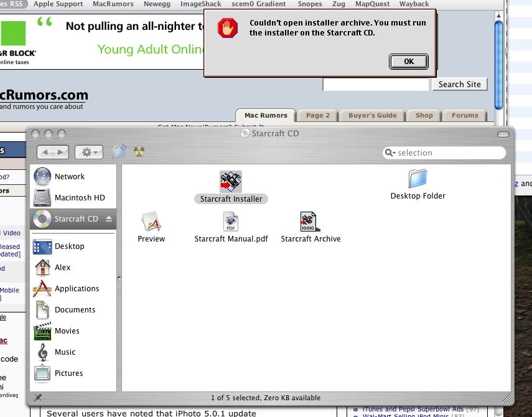Open Alex home folder in sidebar

(x=73, y=268)
